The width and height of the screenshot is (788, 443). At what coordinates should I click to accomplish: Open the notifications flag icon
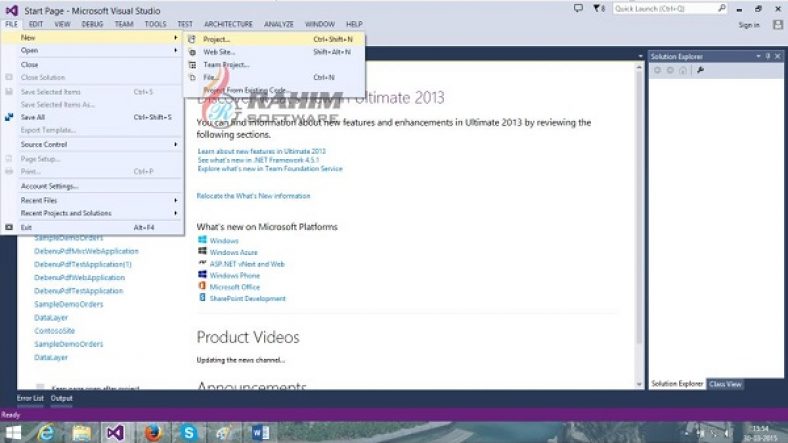point(599,9)
